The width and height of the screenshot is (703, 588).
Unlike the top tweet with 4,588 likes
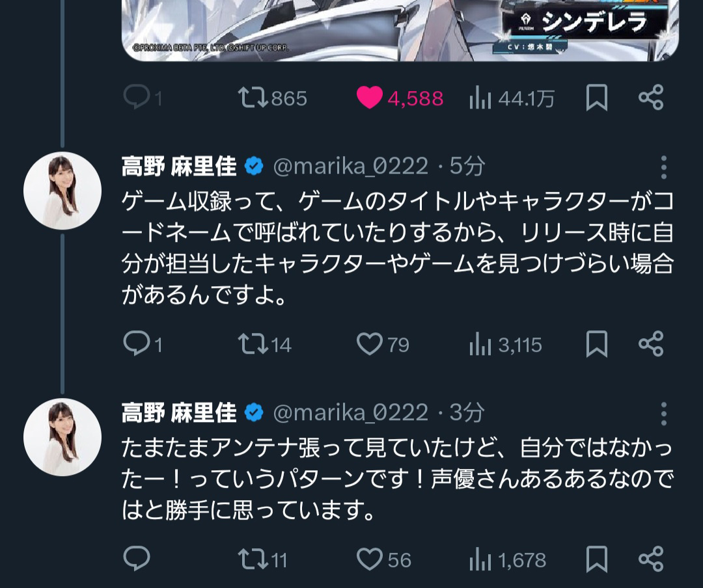[x=370, y=98]
